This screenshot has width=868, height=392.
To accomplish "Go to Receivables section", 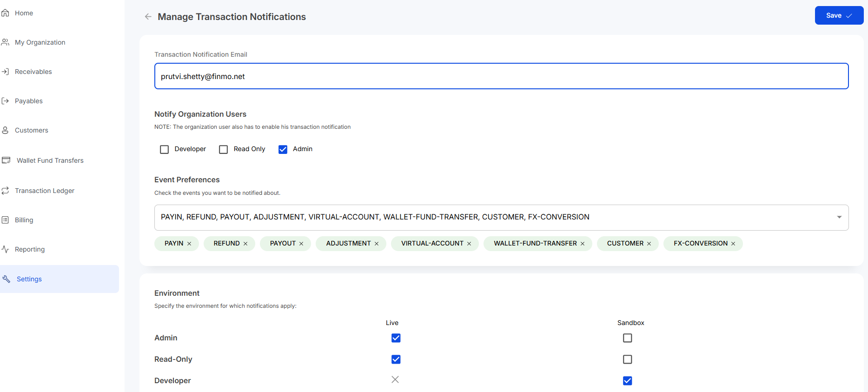I will click(33, 72).
